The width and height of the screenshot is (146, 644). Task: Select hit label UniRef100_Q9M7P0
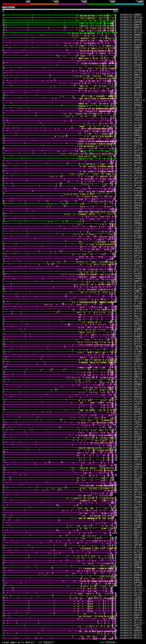click(x=131, y=221)
